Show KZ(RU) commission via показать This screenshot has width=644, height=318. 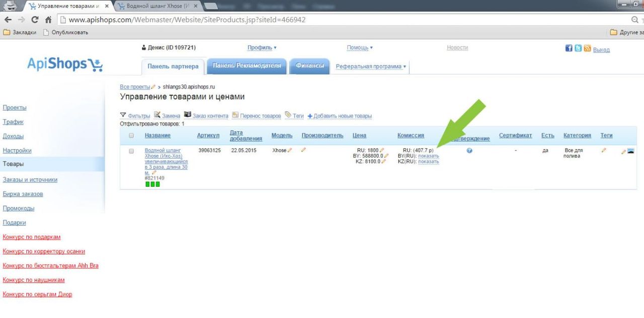[x=429, y=162]
